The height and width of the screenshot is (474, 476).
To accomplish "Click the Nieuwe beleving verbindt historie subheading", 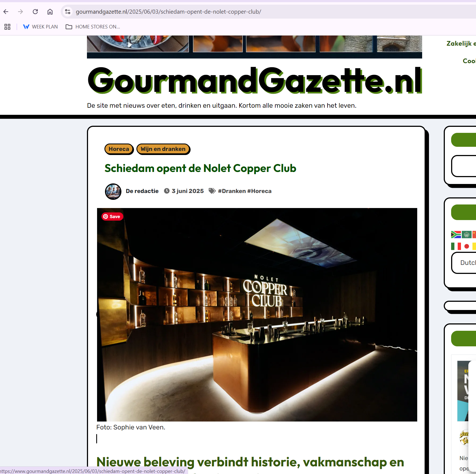I will (250, 462).
